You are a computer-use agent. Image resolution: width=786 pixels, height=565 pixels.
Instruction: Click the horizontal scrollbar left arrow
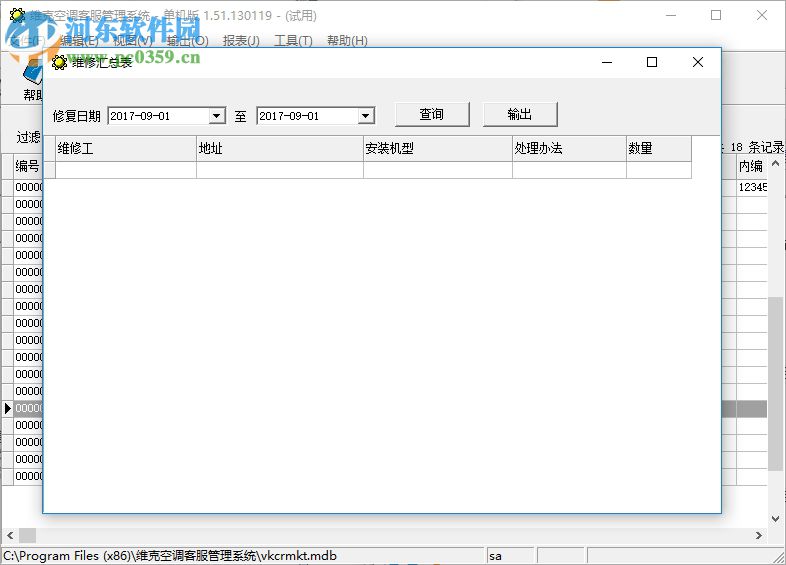point(10,535)
